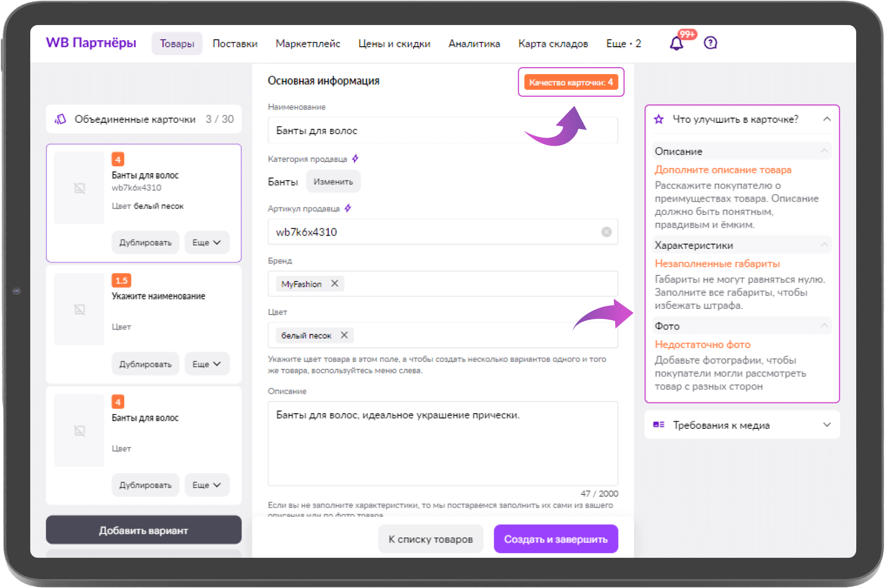Click the help question mark icon
Viewport: 885px width, 588px height.
pos(710,43)
